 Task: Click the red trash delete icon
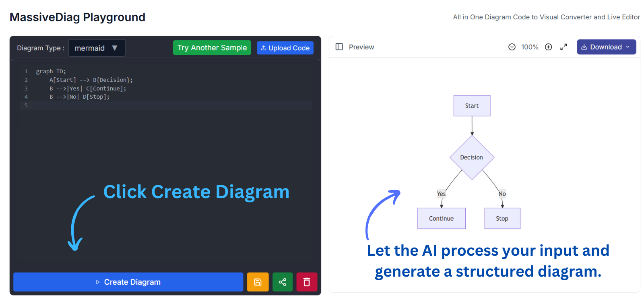point(307,282)
